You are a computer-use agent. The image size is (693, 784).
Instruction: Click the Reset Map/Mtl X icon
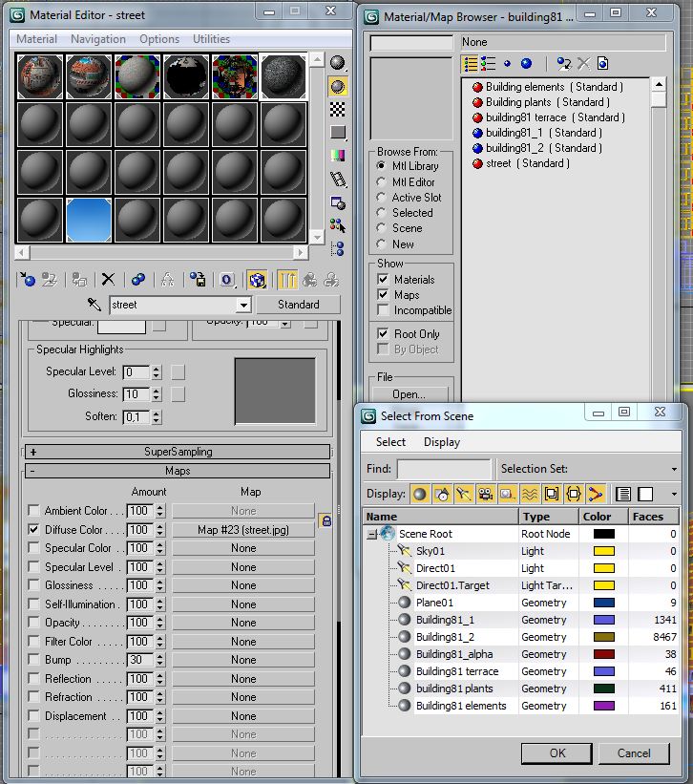tap(108, 280)
